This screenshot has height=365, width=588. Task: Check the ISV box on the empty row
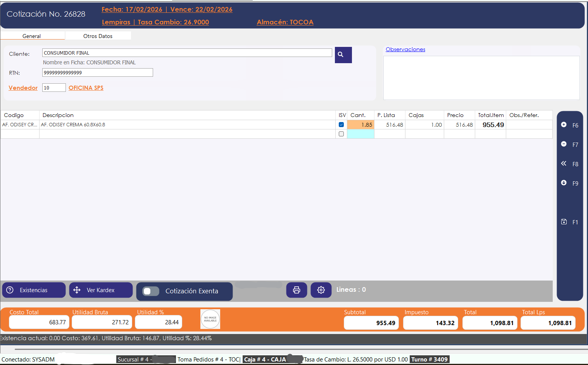click(x=341, y=134)
